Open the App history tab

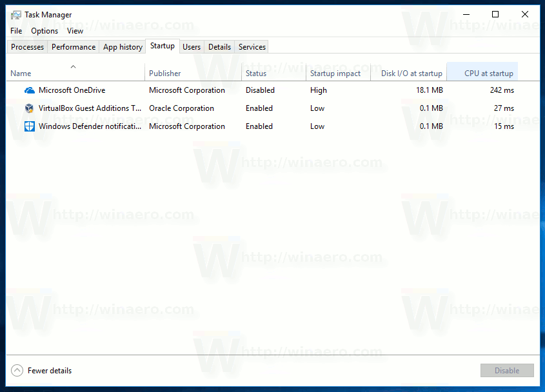pos(122,46)
